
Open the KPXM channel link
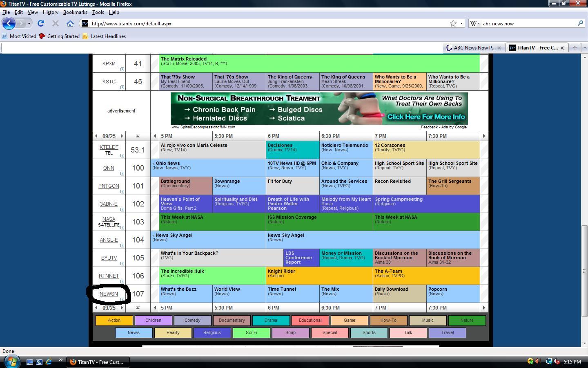(x=109, y=63)
